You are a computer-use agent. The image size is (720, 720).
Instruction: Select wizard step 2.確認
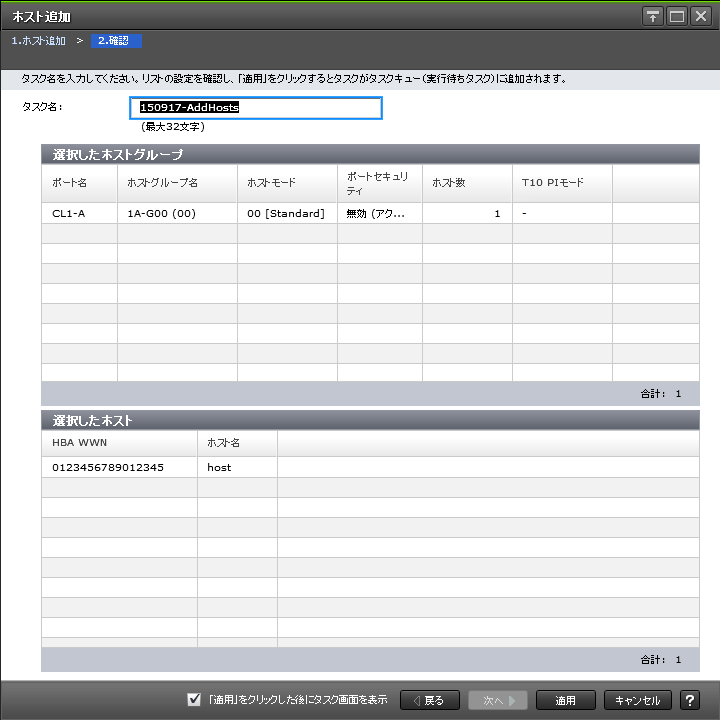116,41
